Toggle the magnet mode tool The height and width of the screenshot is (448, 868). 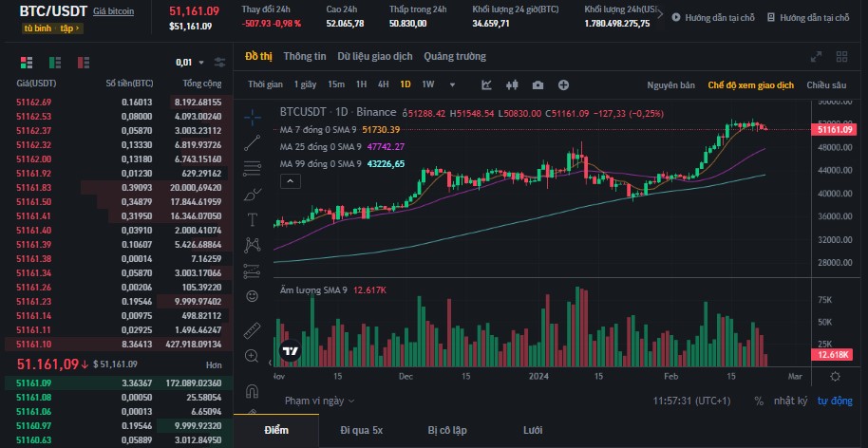(x=253, y=390)
